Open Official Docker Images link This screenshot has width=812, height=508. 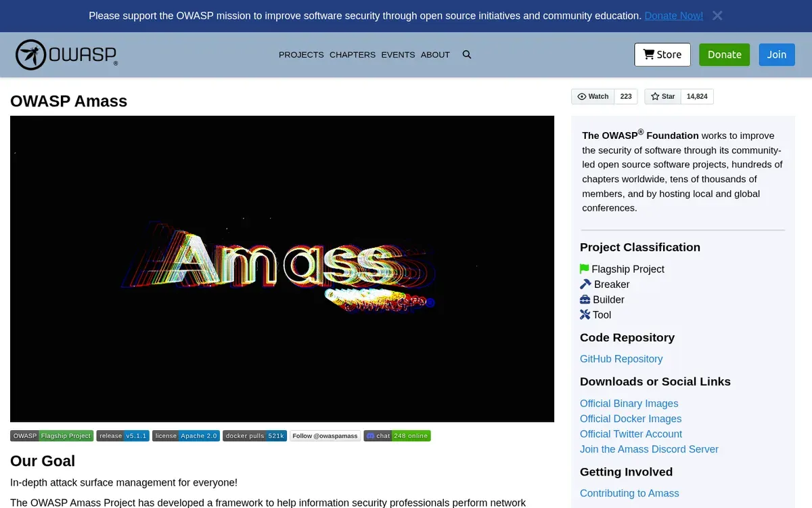point(631,419)
